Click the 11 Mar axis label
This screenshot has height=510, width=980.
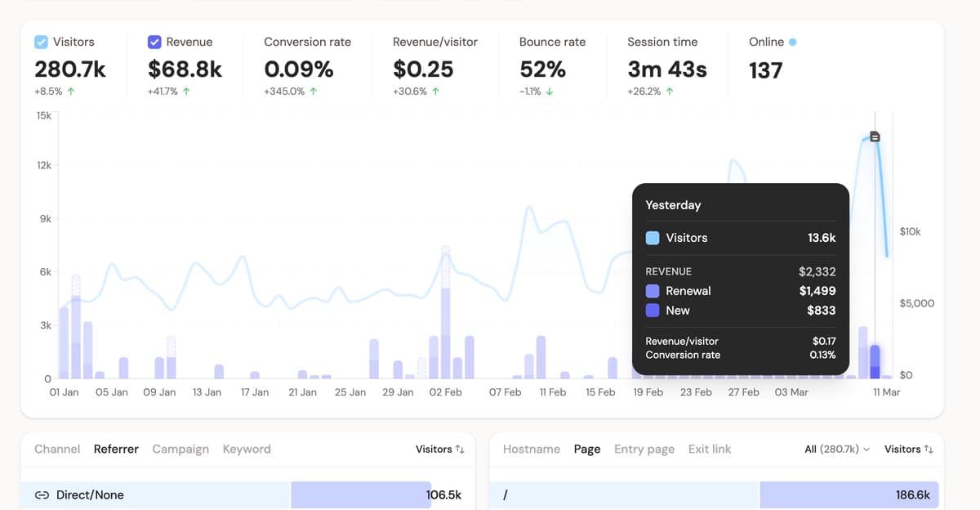coord(886,392)
